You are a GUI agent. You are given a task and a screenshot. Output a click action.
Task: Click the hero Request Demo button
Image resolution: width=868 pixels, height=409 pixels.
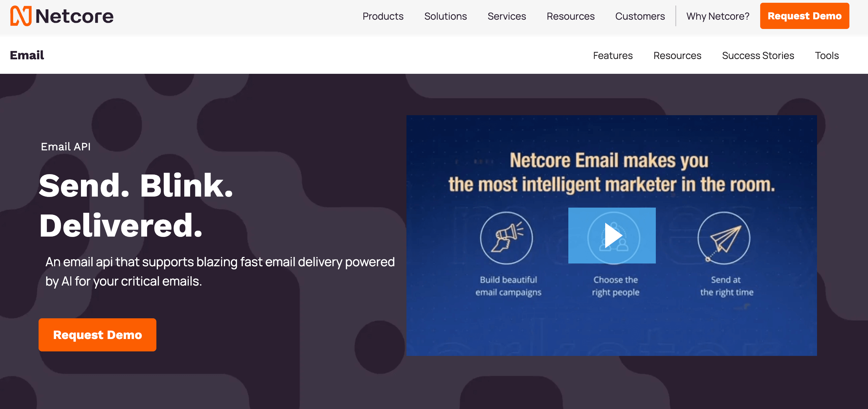point(97,335)
